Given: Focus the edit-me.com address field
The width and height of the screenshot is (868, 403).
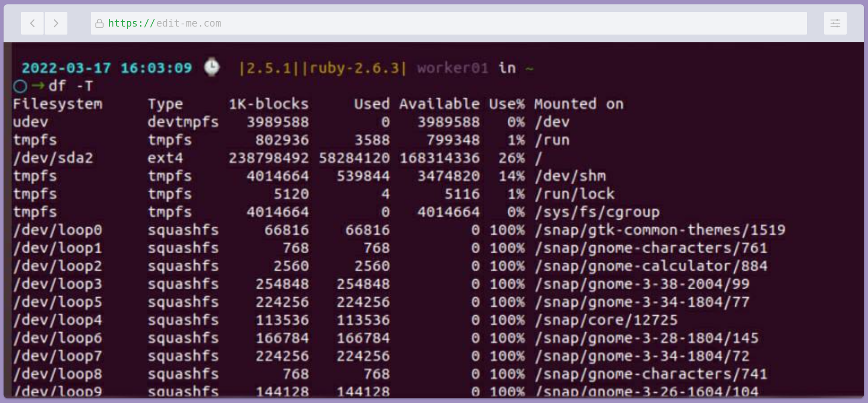Looking at the screenshot, I should (449, 23).
